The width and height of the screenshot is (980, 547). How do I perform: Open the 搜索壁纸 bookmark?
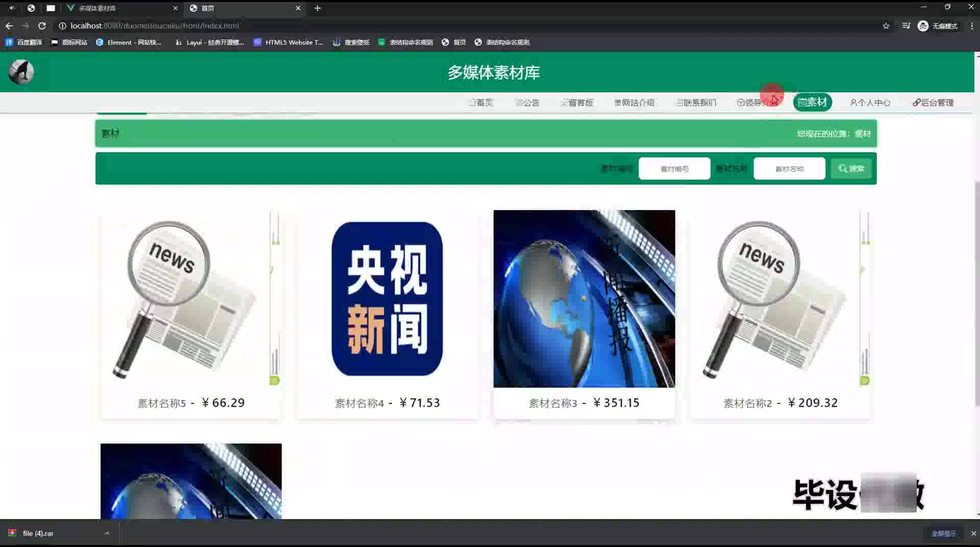351,42
